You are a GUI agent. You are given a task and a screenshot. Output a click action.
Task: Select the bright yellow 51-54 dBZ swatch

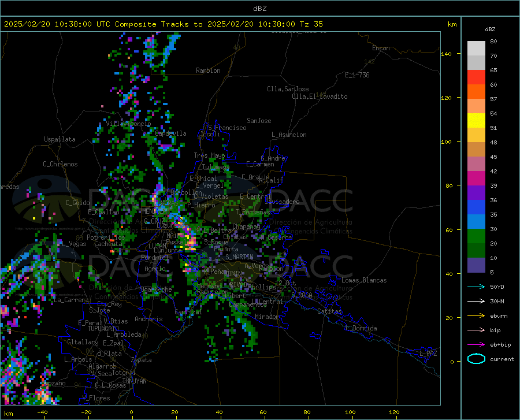(x=476, y=121)
